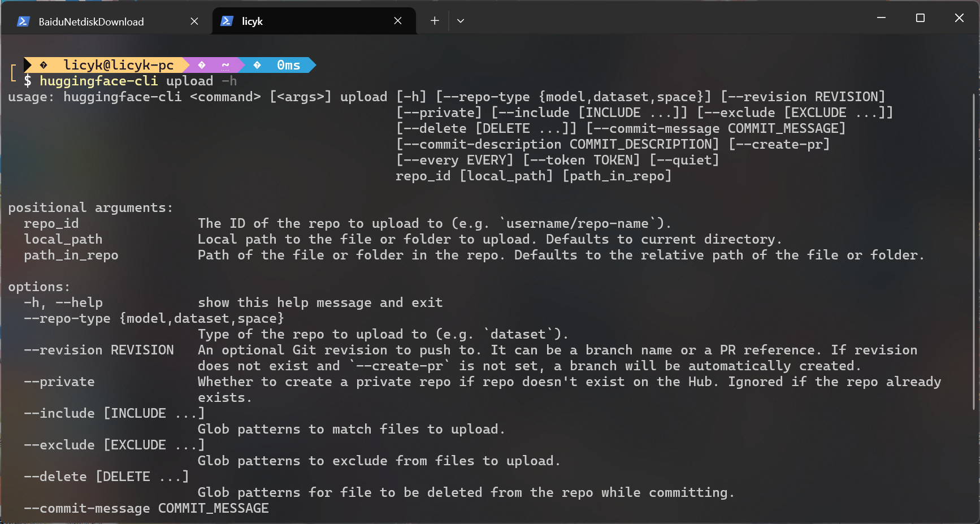The image size is (980, 524).
Task: Click '--commit-message COMMIT_MESSAGE' at the bottom
Action: click(146, 508)
